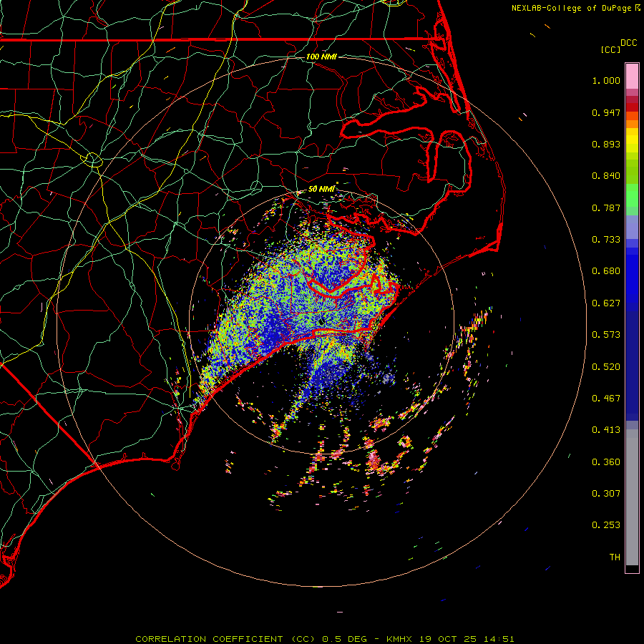Select the 0.627 scale value

606,303
